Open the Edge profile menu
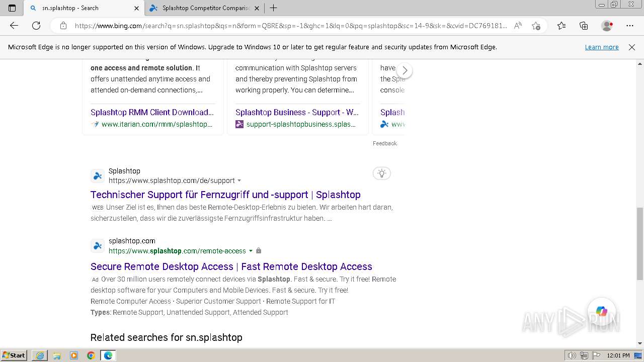This screenshot has width=644, height=362. (x=607, y=26)
